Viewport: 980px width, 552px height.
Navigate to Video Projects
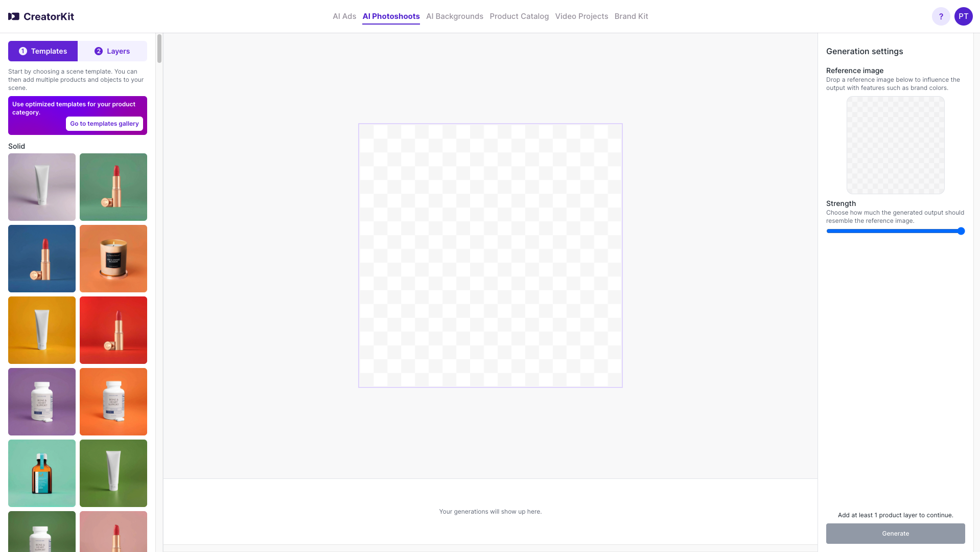point(581,16)
